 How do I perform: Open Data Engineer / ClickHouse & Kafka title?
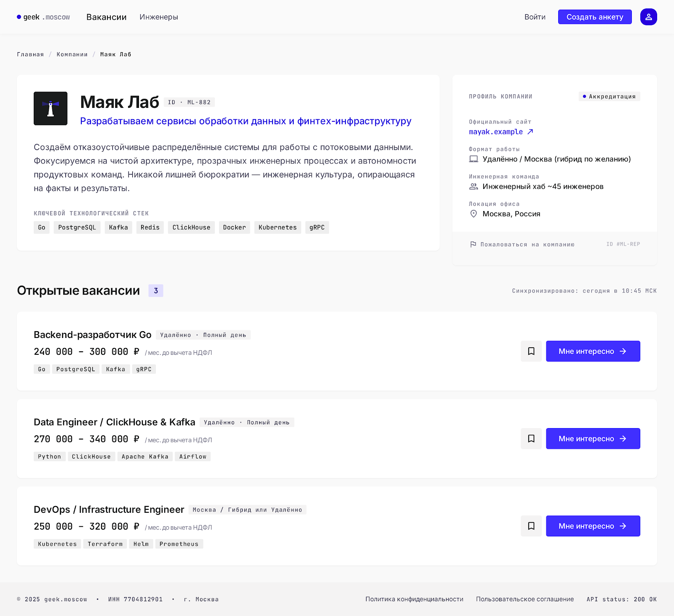tap(115, 422)
